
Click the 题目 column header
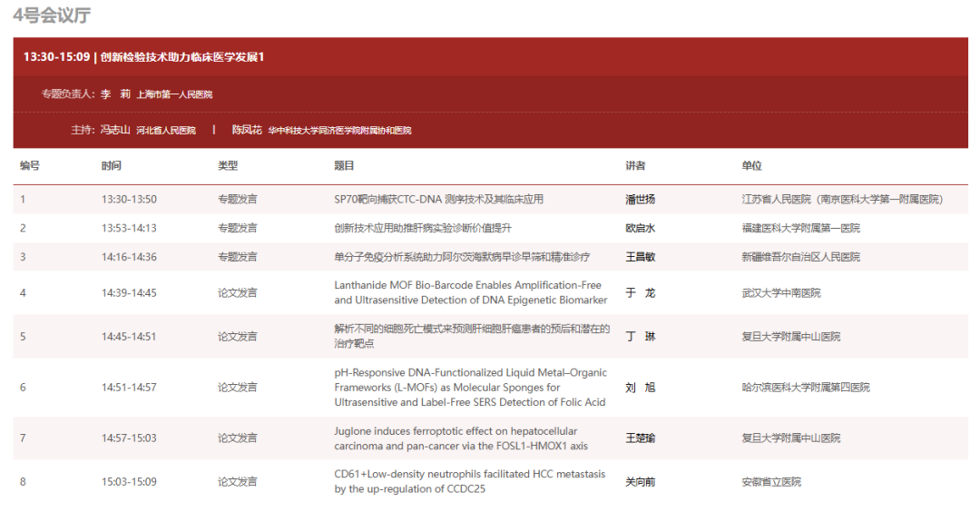(344, 165)
